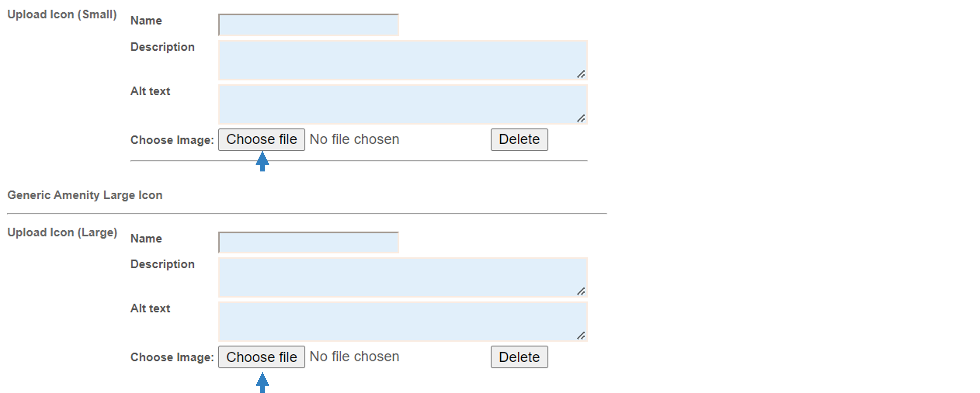
Task: Click the large icon Name input field
Action: click(309, 242)
